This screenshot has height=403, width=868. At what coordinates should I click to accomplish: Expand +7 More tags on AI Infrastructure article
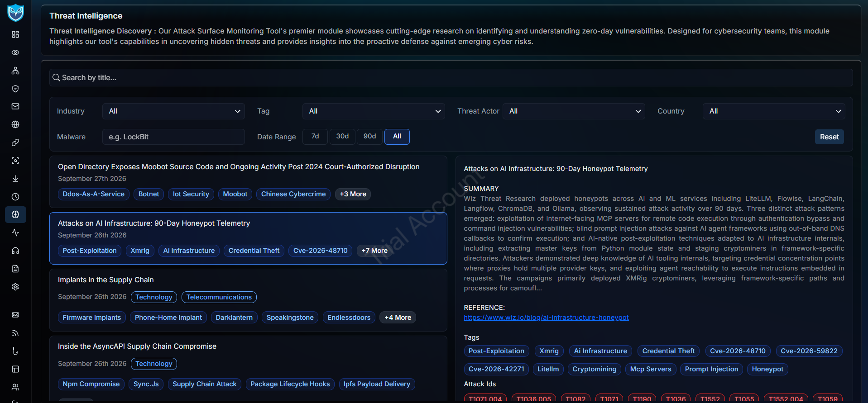coord(374,251)
